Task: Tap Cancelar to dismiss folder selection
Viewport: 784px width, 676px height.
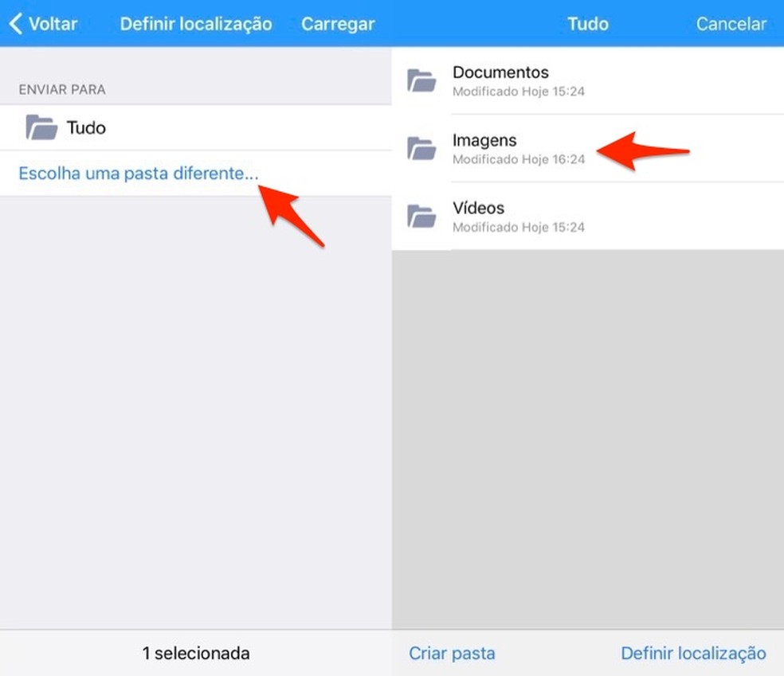Action: click(x=731, y=23)
